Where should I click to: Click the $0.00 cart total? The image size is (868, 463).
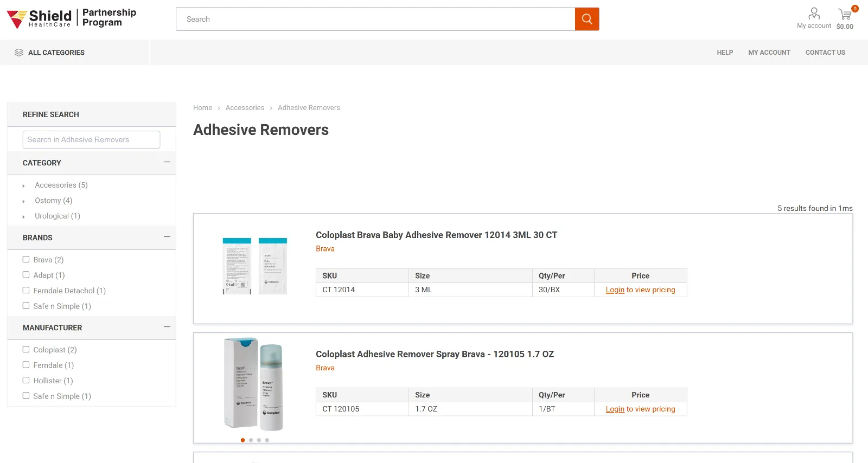pyautogui.click(x=845, y=27)
